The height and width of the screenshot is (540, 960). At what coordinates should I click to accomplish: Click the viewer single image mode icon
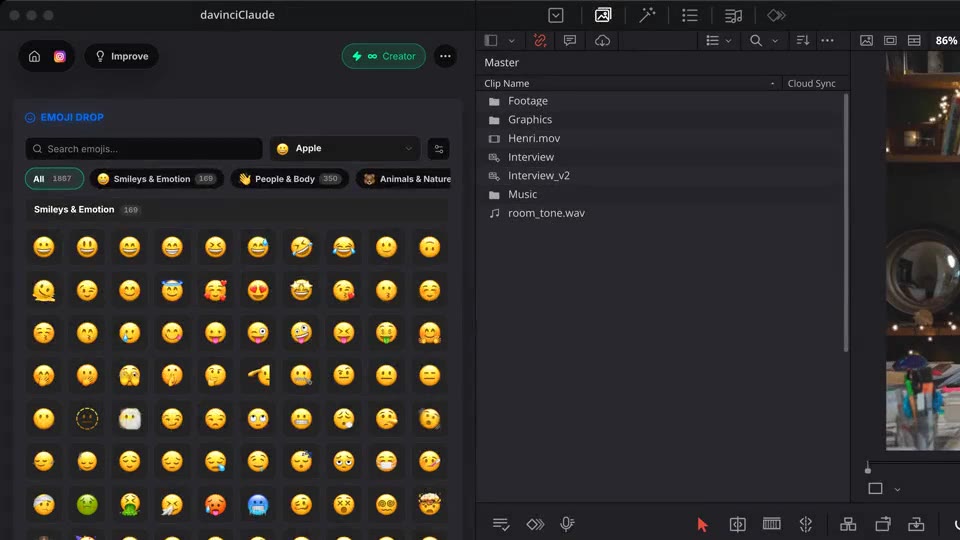pyautogui.click(x=866, y=40)
